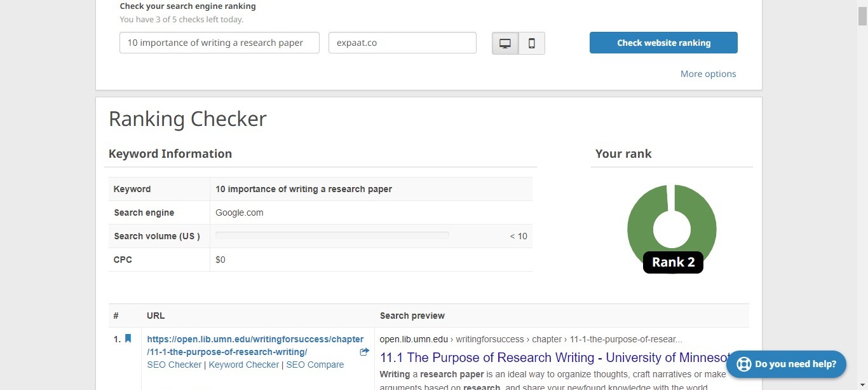Click the search volume progress bar
The image size is (868, 390).
click(332, 235)
